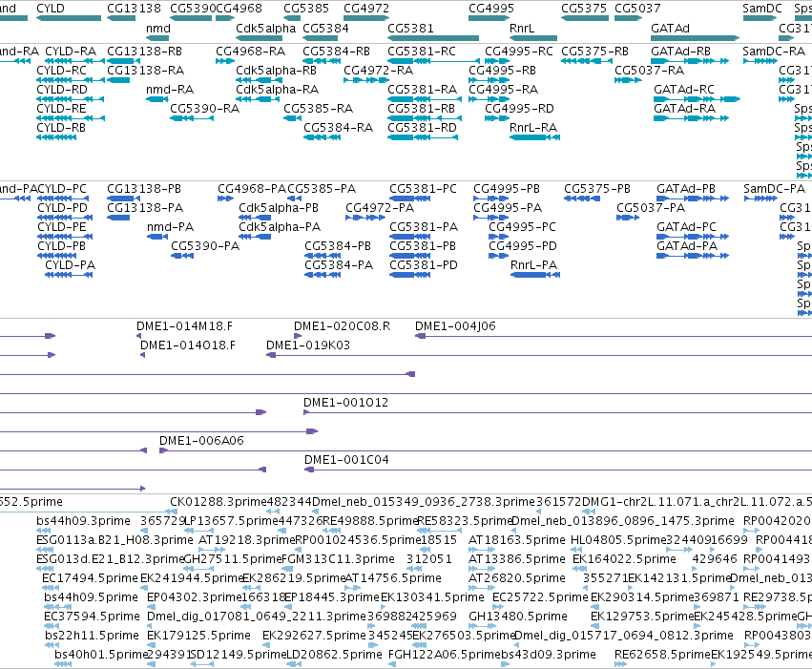Click the nmd-PA protein label
812x669 pixels.
click(x=171, y=227)
